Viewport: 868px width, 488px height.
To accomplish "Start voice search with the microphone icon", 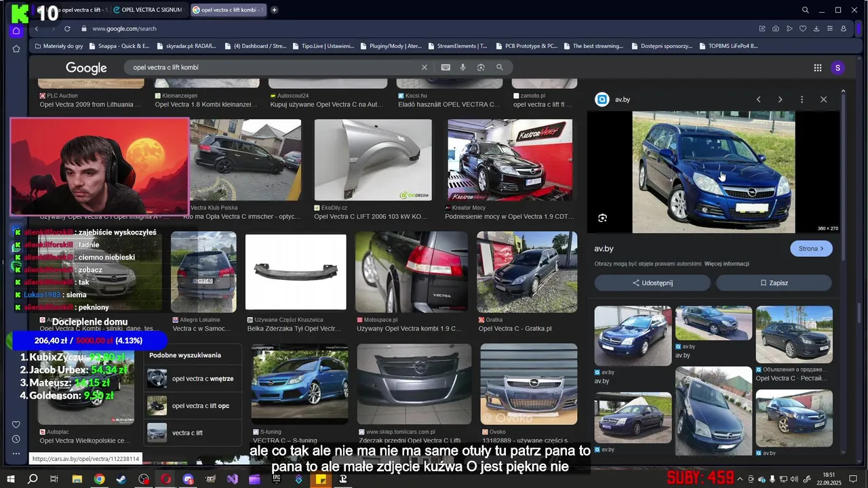I will tap(463, 67).
